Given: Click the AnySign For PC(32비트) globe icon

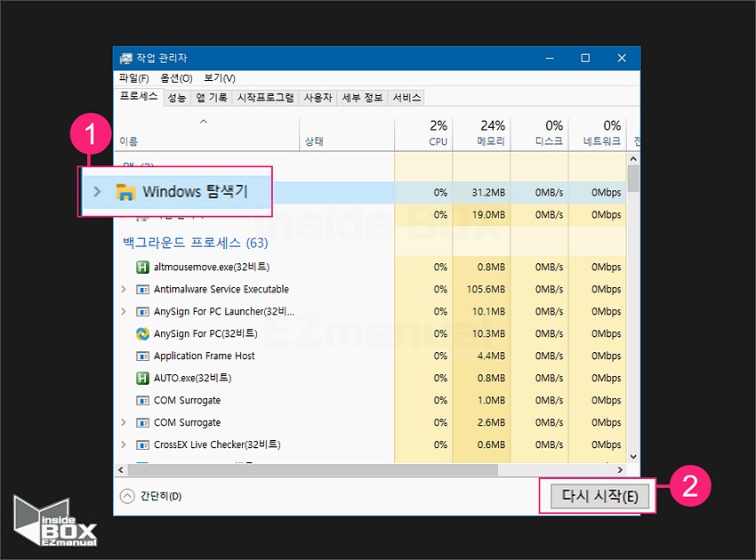Looking at the screenshot, I should pyautogui.click(x=142, y=333).
